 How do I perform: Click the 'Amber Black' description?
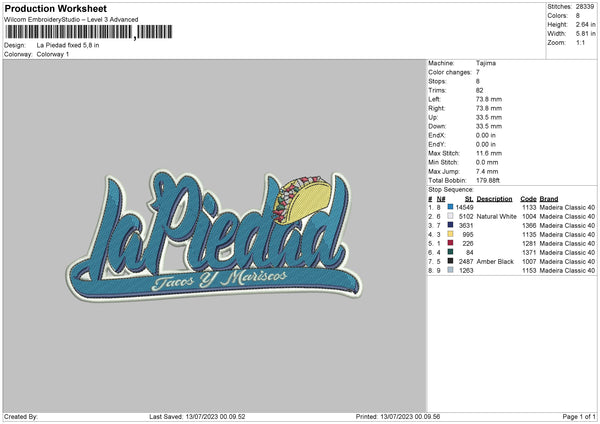pos(495,261)
